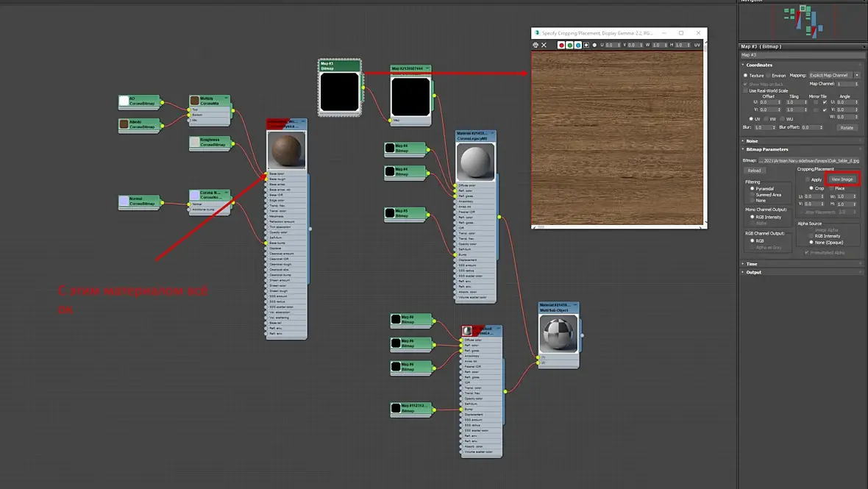Collapse the Coordinates rollout header
The width and height of the screenshot is (868, 489).
(758, 65)
